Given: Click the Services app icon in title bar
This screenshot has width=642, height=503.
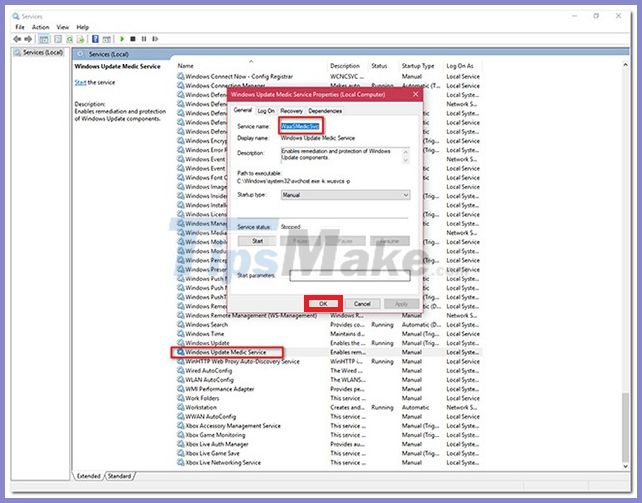Looking at the screenshot, I should point(16,16).
